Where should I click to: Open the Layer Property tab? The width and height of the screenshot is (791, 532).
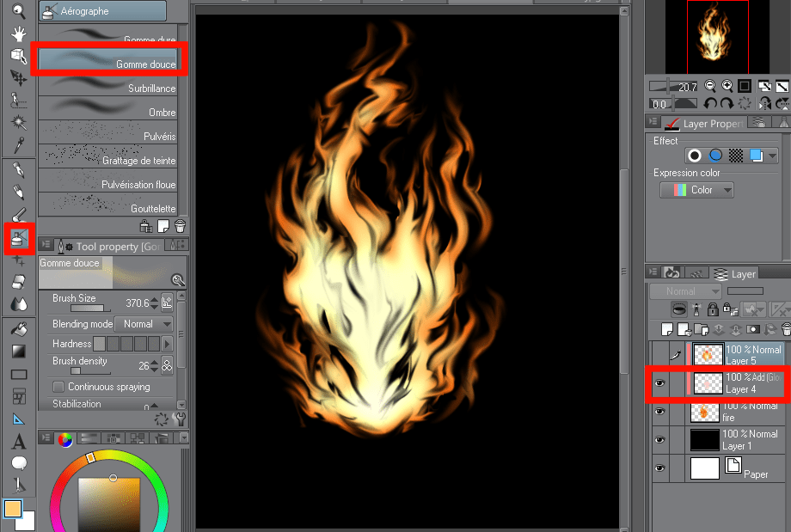click(704, 124)
